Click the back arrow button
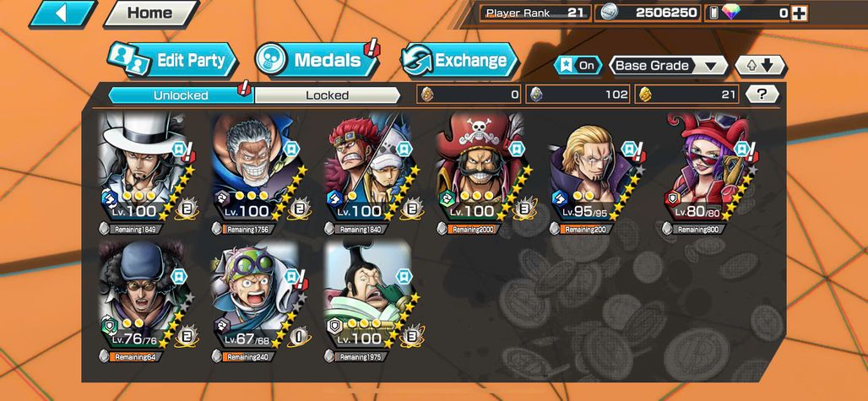Screen dimensions: 868x401 (62, 14)
